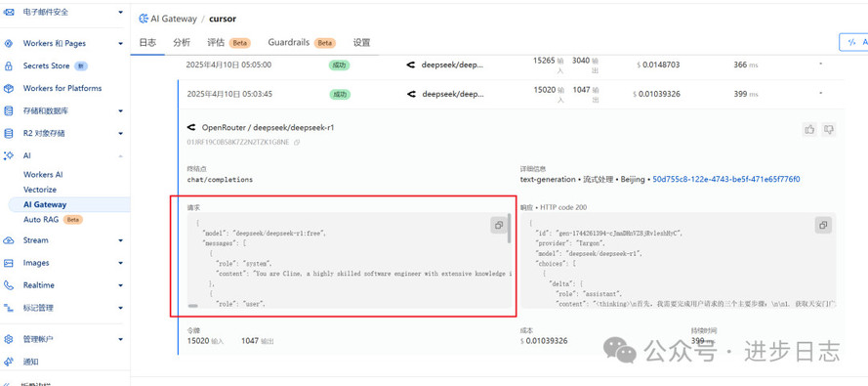Collapse the AI section in sidebar
868x386 pixels.
(121, 156)
